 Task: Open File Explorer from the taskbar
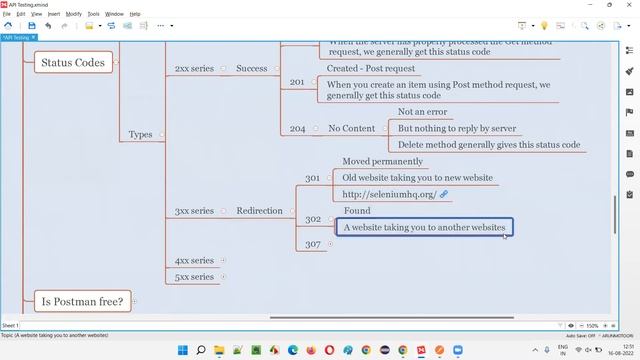(x=219, y=350)
